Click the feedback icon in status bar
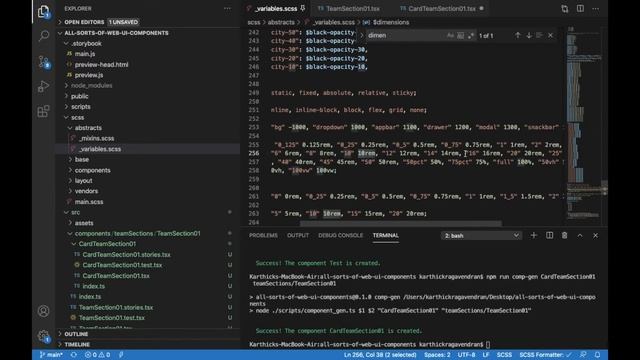This screenshot has height=360, width=640. 583,355
